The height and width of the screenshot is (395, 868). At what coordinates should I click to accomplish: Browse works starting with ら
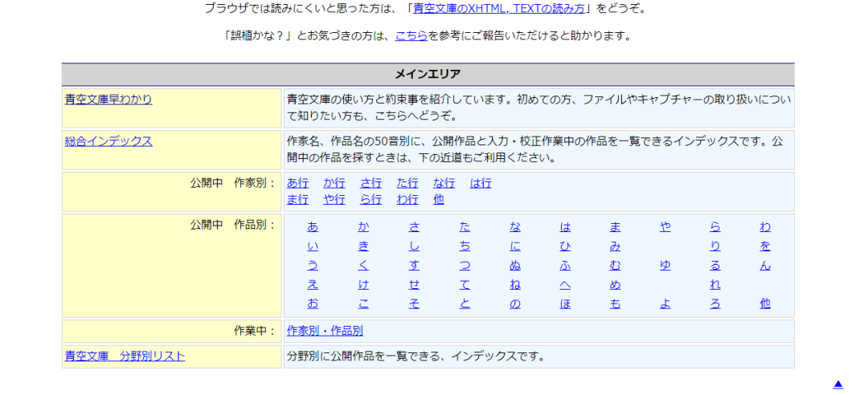[715, 226]
